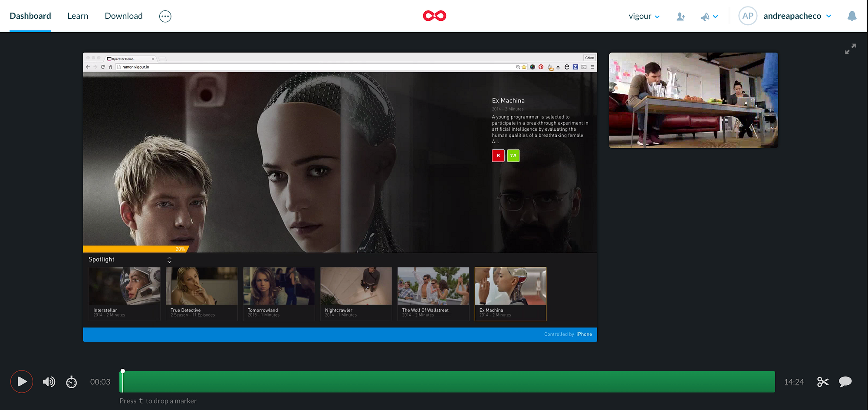
Task: Click the Ex Machina movie title
Action: click(x=508, y=100)
